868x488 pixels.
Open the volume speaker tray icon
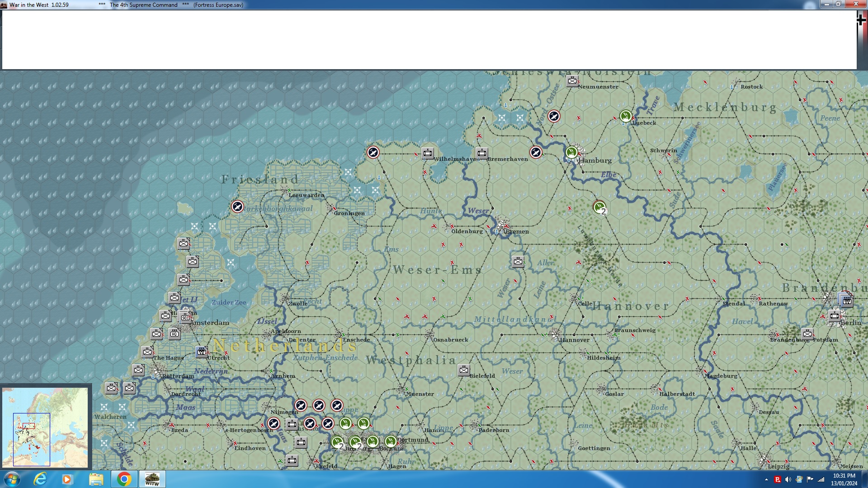tap(788, 479)
